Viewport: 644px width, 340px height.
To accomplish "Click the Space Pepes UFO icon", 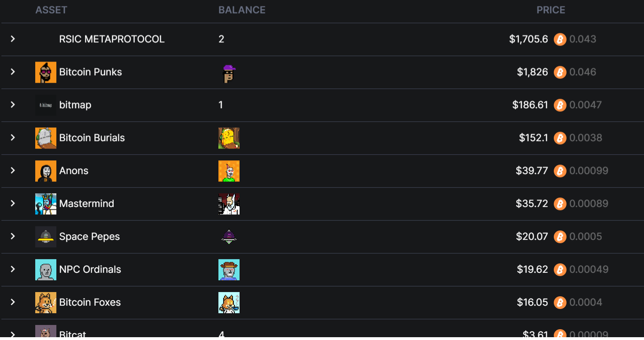I will click(x=46, y=237).
